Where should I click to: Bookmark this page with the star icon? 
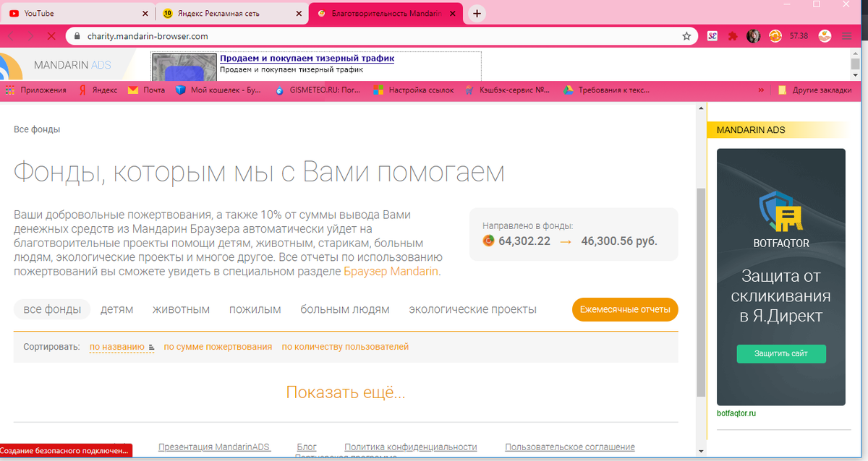click(686, 35)
